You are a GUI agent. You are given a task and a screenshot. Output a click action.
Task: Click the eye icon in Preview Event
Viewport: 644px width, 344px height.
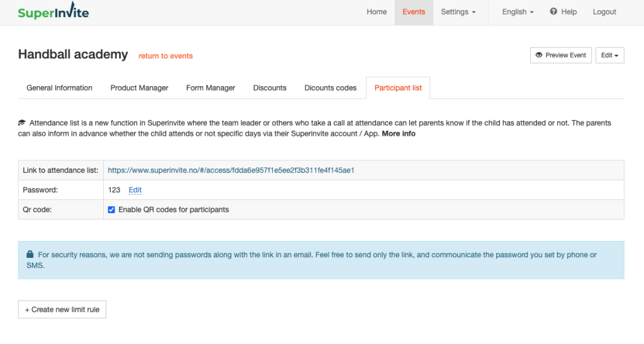point(539,55)
